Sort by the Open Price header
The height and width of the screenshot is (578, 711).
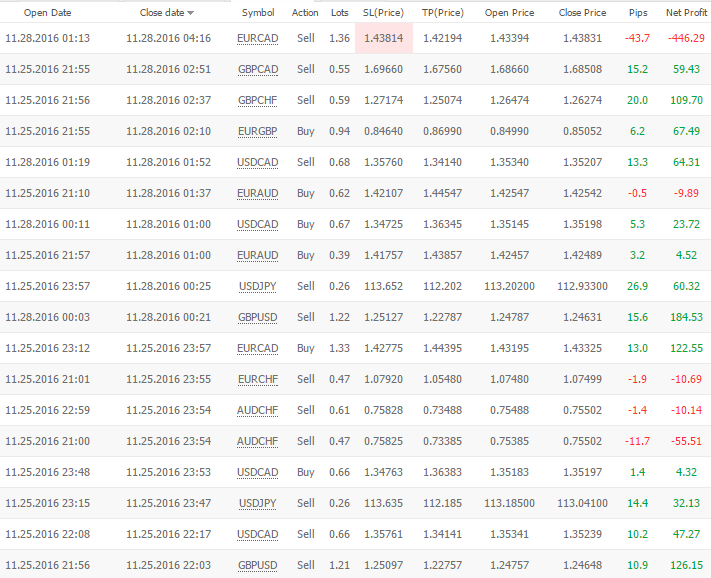point(509,13)
